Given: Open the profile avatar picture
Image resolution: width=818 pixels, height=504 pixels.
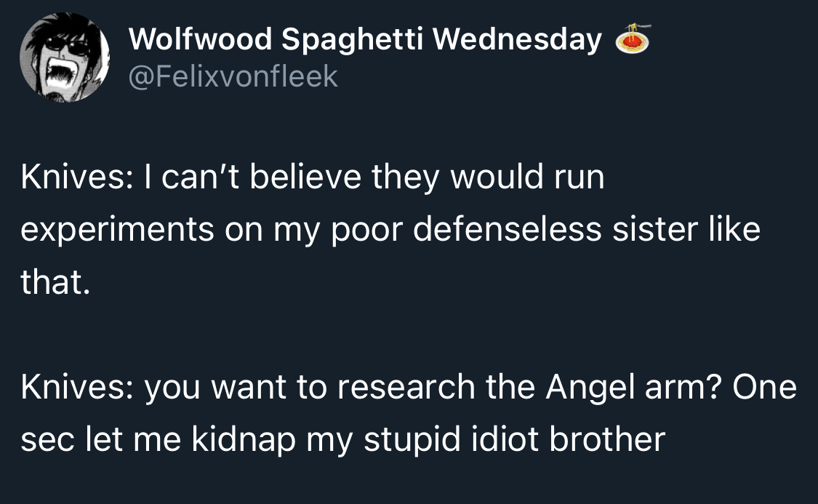Looking at the screenshot, I should point(64,57).
